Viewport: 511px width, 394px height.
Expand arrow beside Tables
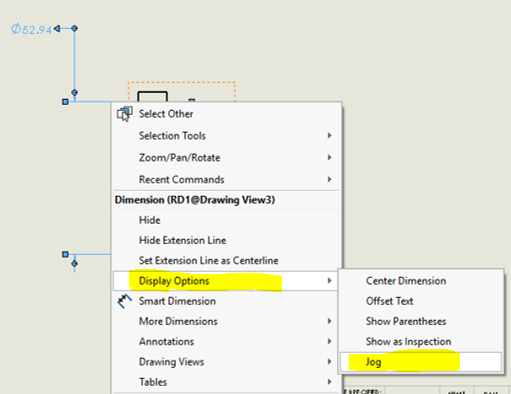[329, 382]
